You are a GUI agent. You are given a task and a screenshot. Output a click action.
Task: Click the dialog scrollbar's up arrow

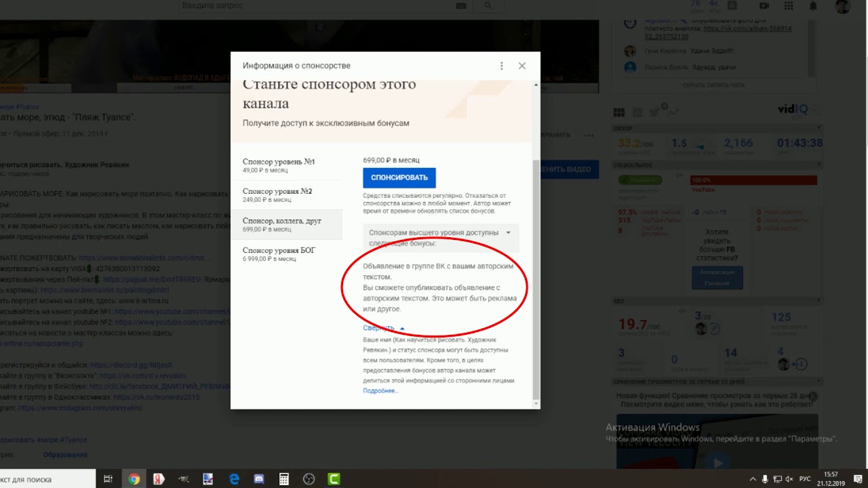(x=536, y=85)
